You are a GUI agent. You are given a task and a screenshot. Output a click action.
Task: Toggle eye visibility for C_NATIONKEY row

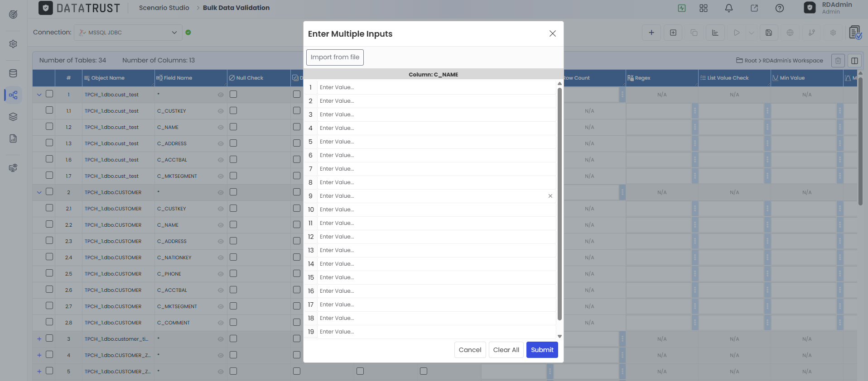[x=221, y=257]
